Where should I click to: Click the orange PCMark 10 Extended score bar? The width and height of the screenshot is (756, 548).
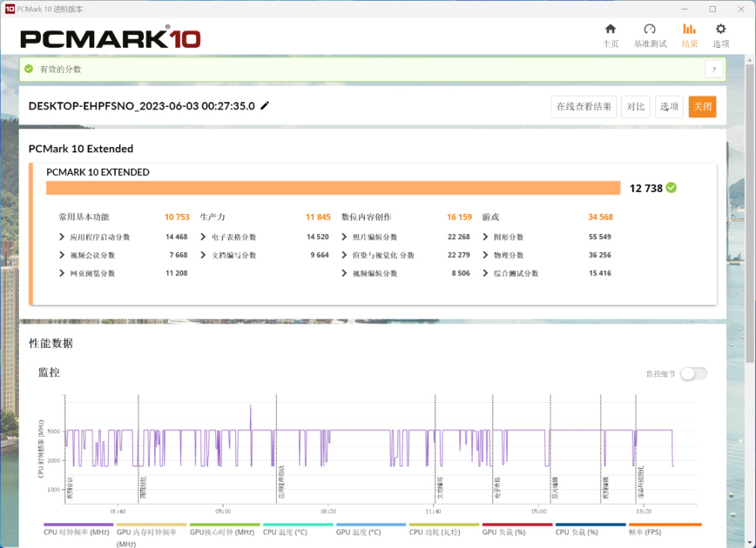[333, 188]
